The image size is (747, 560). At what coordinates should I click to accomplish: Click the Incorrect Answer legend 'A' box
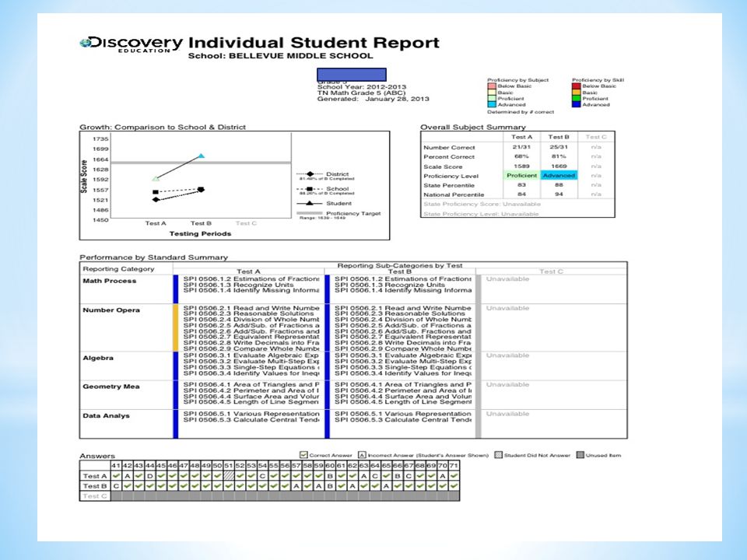coord(362,455)
